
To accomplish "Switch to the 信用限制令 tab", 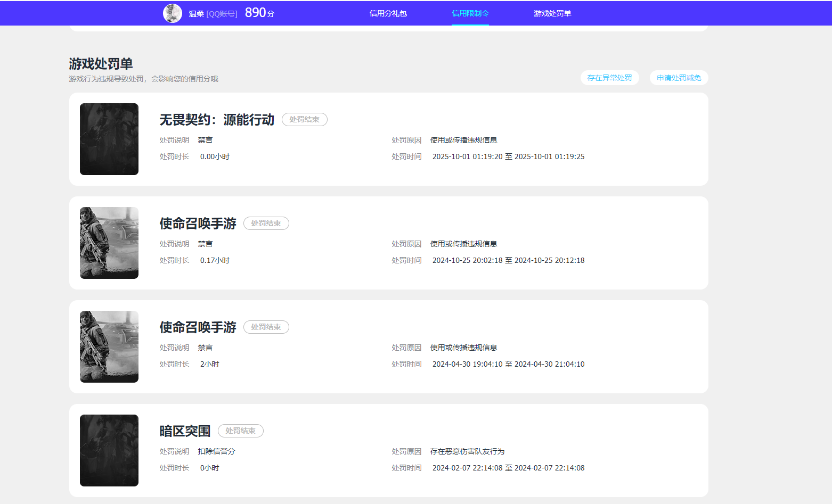I will [x=470, y=13].
